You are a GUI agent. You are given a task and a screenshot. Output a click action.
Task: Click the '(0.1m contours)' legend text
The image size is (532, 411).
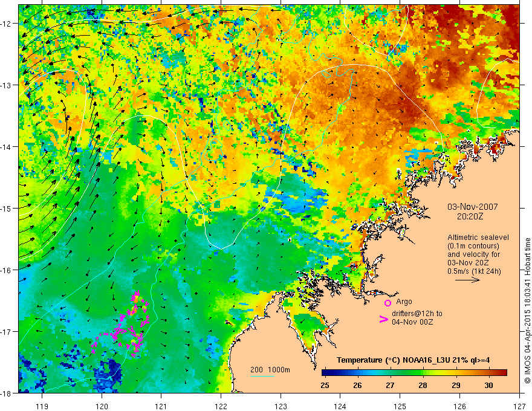point(473,246)
